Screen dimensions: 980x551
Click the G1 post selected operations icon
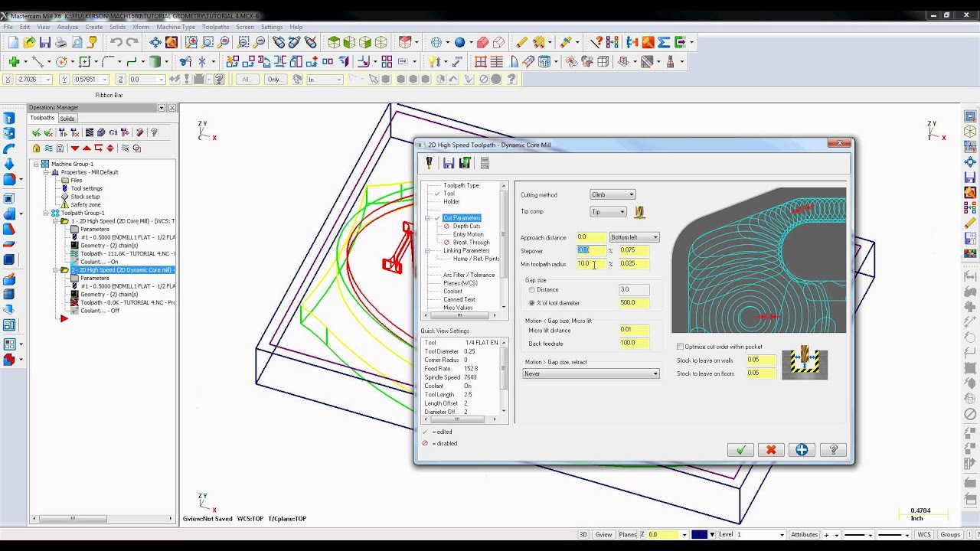(113, 132)
